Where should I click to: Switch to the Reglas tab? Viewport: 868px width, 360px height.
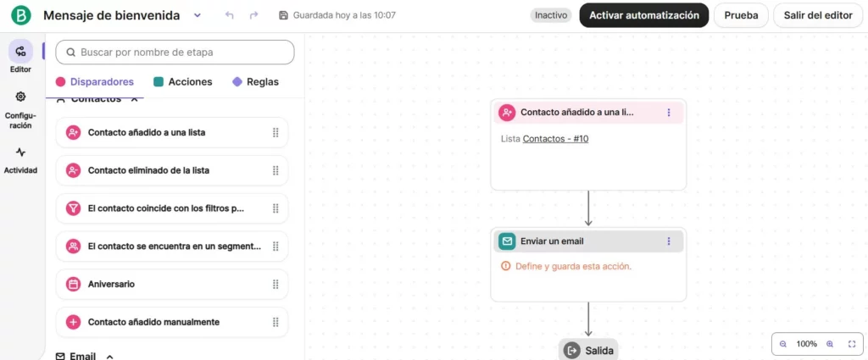[255, 82]
